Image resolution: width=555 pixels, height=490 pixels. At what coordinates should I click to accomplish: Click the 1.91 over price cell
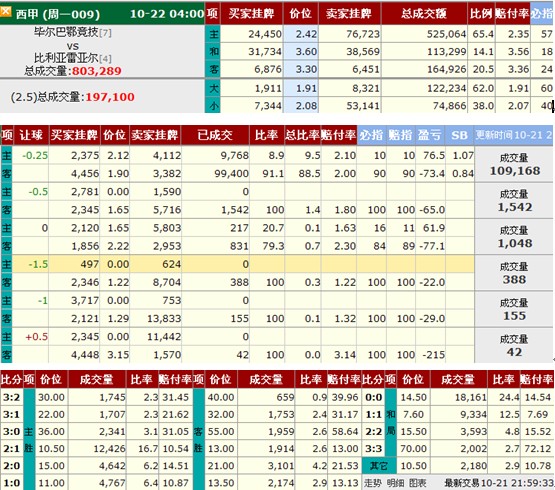301,88
